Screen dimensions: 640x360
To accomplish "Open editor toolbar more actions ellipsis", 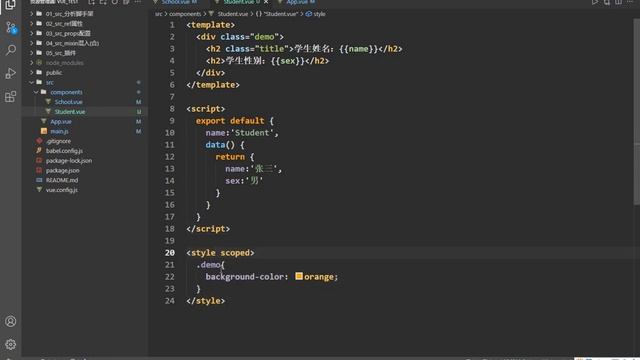I will [630, 2].
